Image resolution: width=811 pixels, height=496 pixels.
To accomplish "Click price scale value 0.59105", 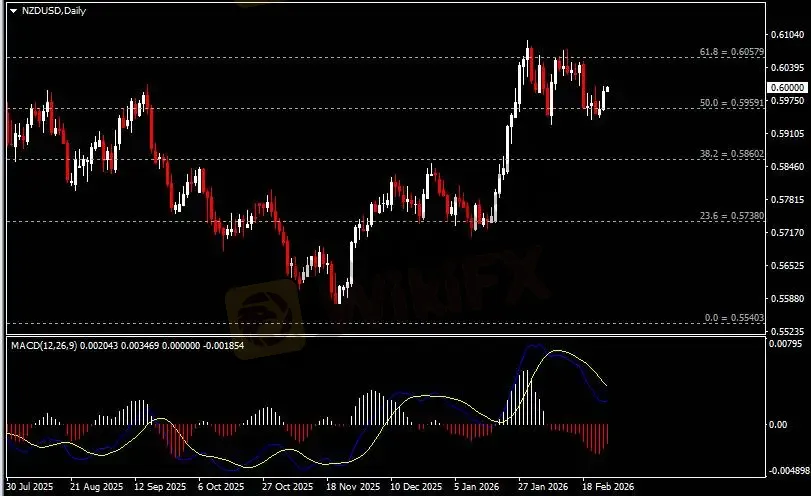I will pyautogui.click(x=787, y=133).
